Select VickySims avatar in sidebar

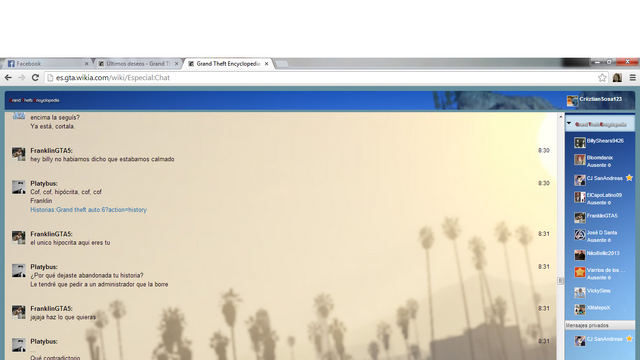point(580,292)
